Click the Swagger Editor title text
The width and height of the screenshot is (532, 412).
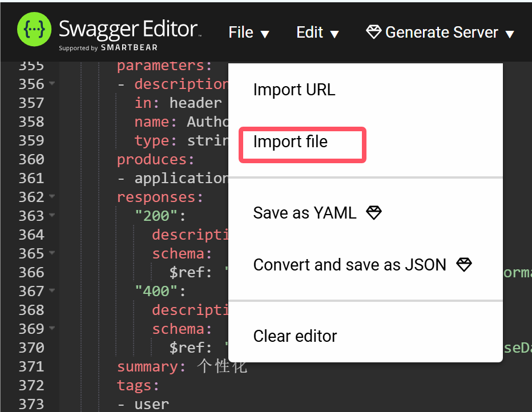click(x=128, y=29)
